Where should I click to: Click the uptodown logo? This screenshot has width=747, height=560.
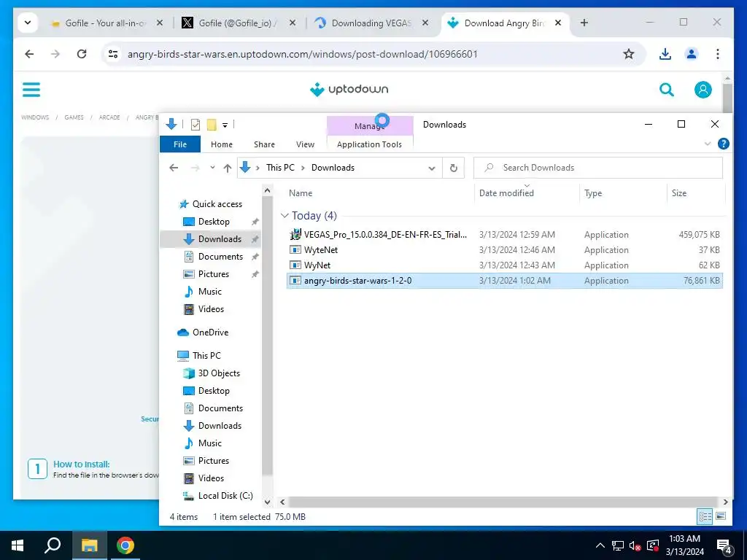(x=349, y=89)
